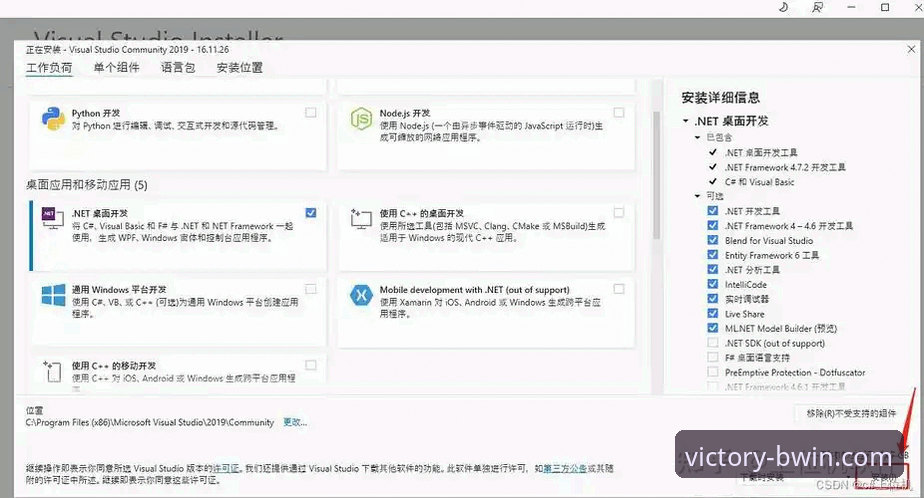The width and height of the screenshot is (924, 498).
Task: Uncheck .NET Framework 4 – 4.6 开发工具
Action: [712, 225]
